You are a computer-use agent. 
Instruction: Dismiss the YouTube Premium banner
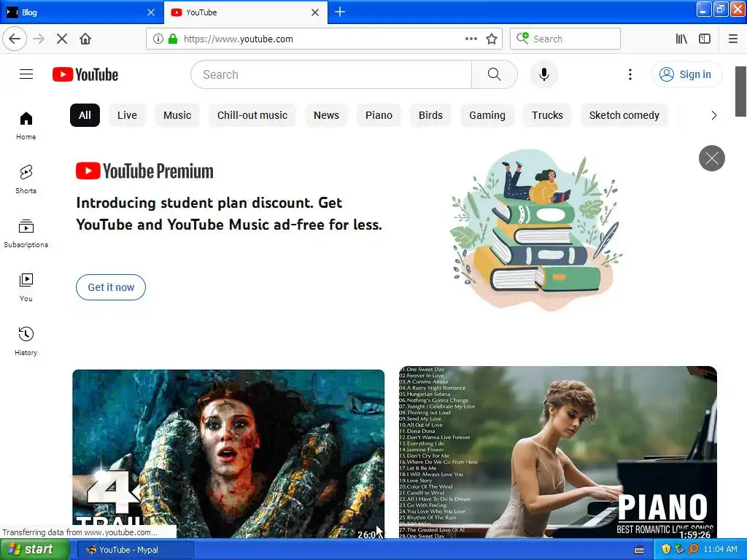(712, 158)
